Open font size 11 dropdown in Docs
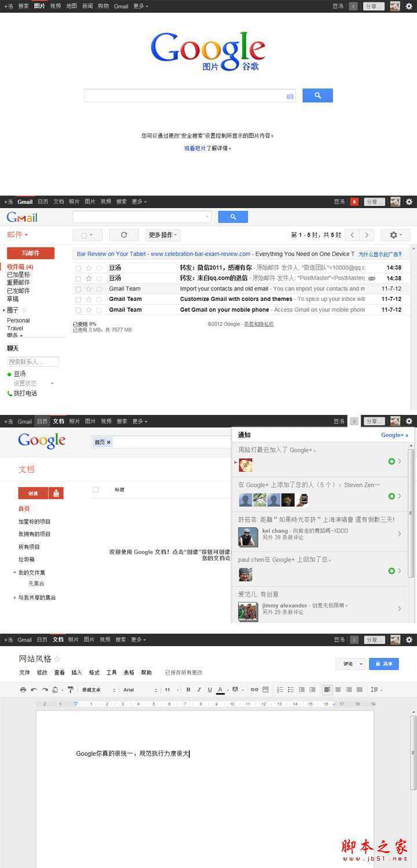Screen dimensions: 417x868 (171, 690)
